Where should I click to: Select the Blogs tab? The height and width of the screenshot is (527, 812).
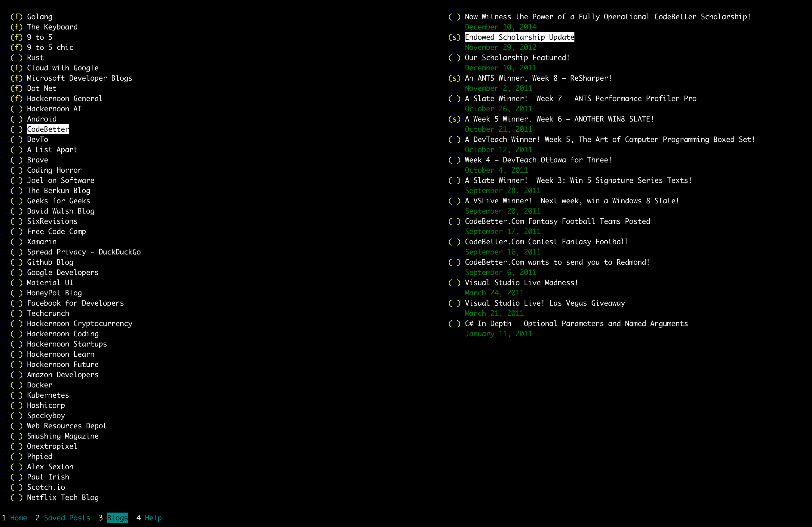pyautogui.click(x=117, y=518)
